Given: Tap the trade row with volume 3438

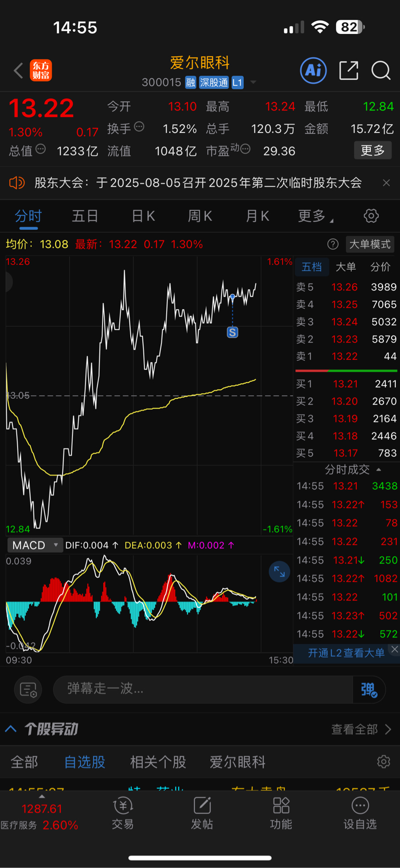Looking at the screenshot, I should [x=347, y=486].
